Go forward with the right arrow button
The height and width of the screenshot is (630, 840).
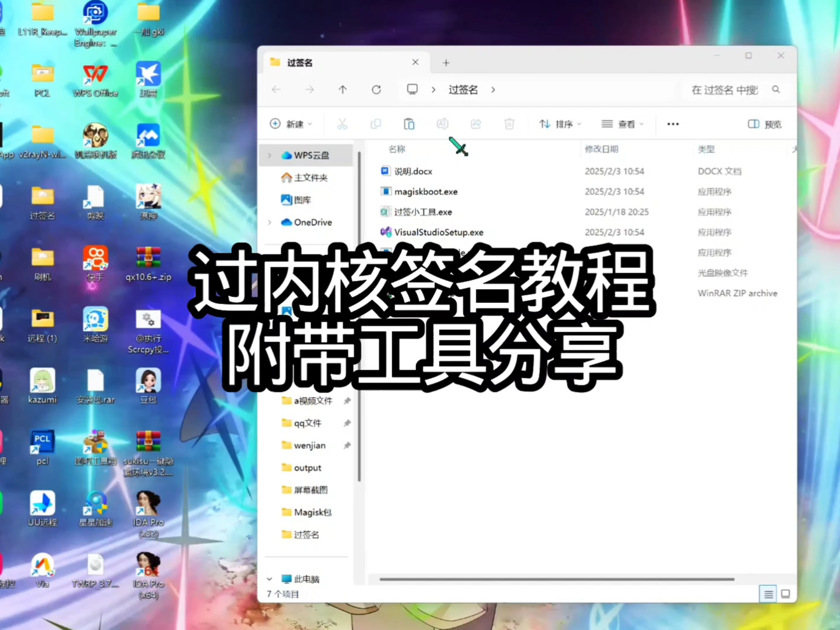310,90
